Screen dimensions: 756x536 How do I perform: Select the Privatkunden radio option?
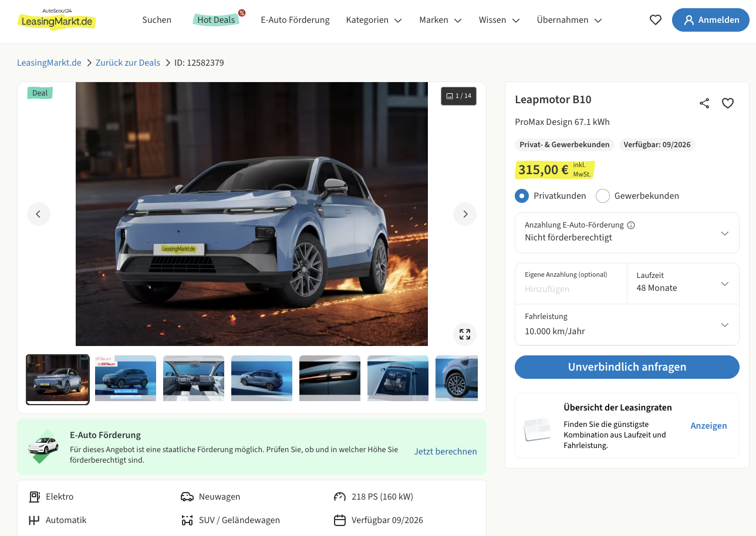coord(522,196)
